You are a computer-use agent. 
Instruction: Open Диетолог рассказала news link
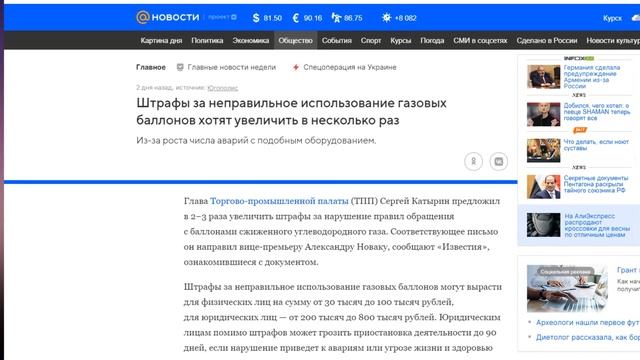coord(588,337)
